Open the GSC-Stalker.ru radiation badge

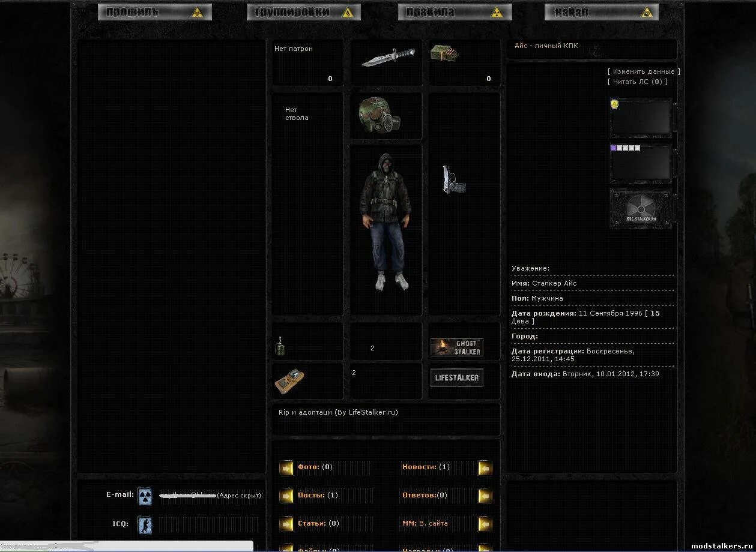coord(641,208)
